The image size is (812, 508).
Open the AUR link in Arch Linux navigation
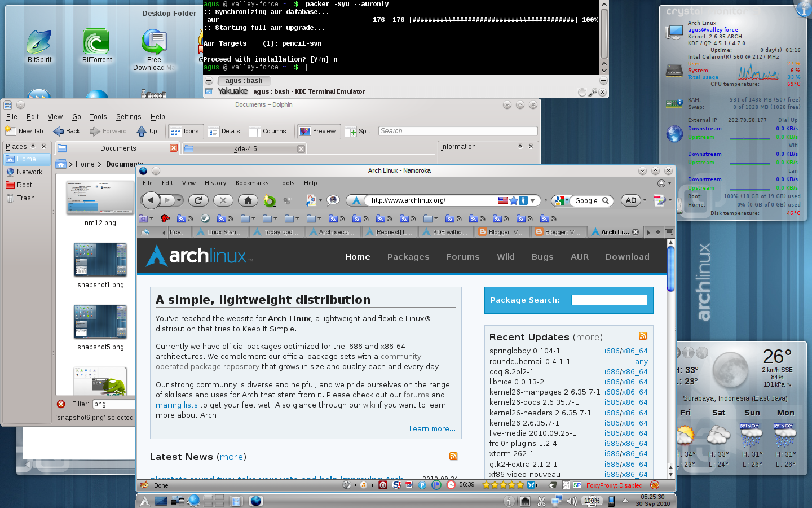(580, 256)
